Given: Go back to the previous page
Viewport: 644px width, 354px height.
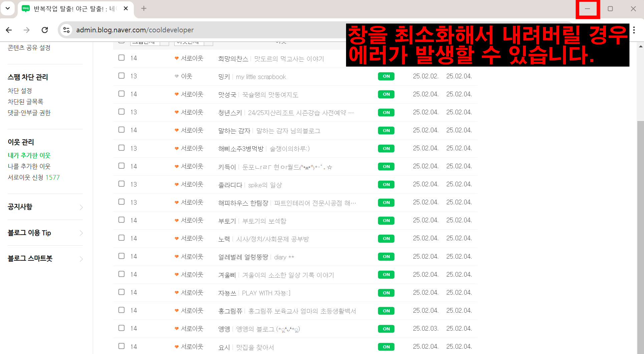Looking at the screenshot, I should [9, 30].
